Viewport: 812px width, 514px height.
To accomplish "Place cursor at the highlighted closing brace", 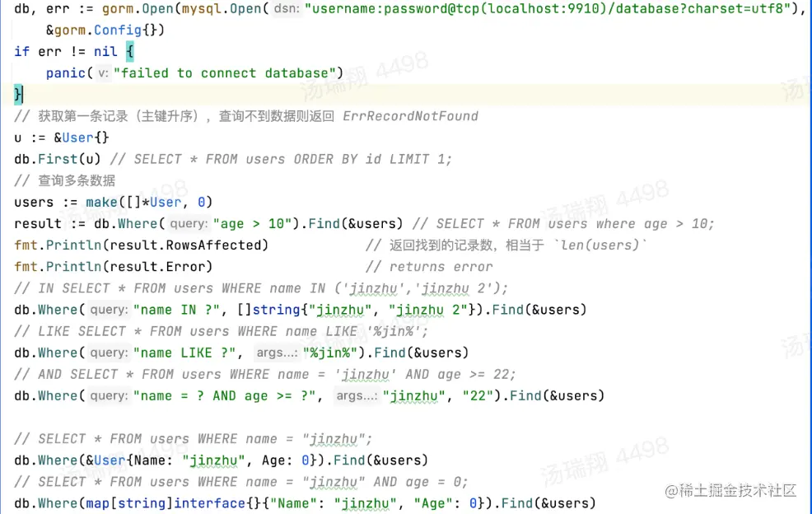I will tap(18, 94).
